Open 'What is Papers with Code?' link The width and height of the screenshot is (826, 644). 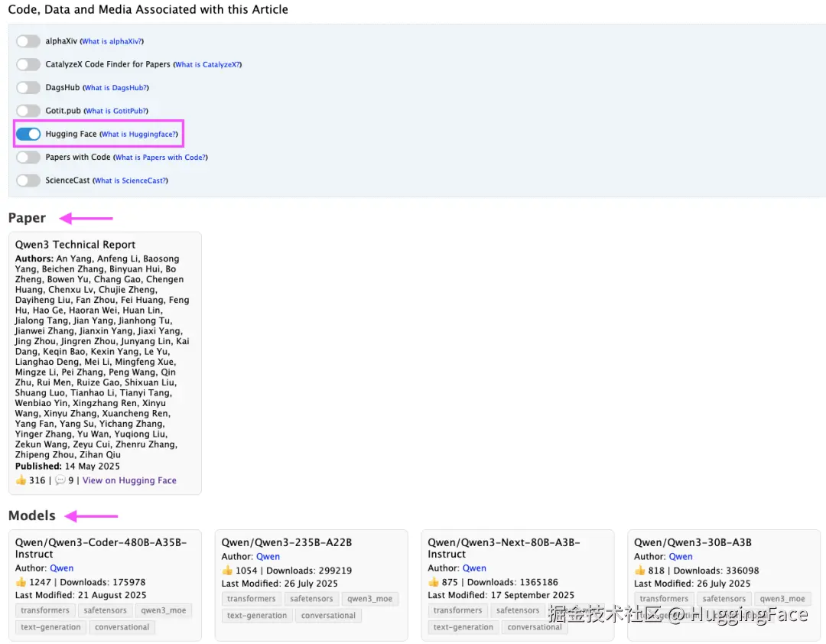[x=161, y=158]
